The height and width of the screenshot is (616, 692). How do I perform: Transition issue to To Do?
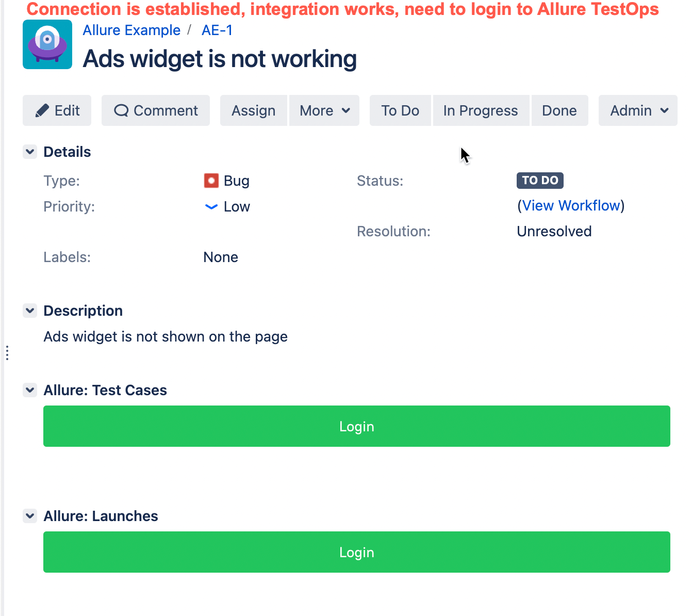400,110
